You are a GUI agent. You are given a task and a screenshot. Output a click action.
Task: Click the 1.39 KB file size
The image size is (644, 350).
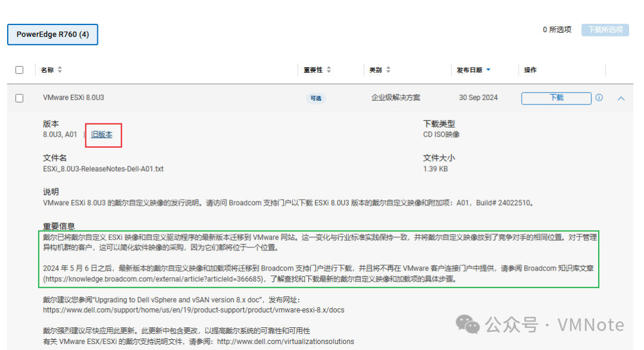(x=435, y=169)
